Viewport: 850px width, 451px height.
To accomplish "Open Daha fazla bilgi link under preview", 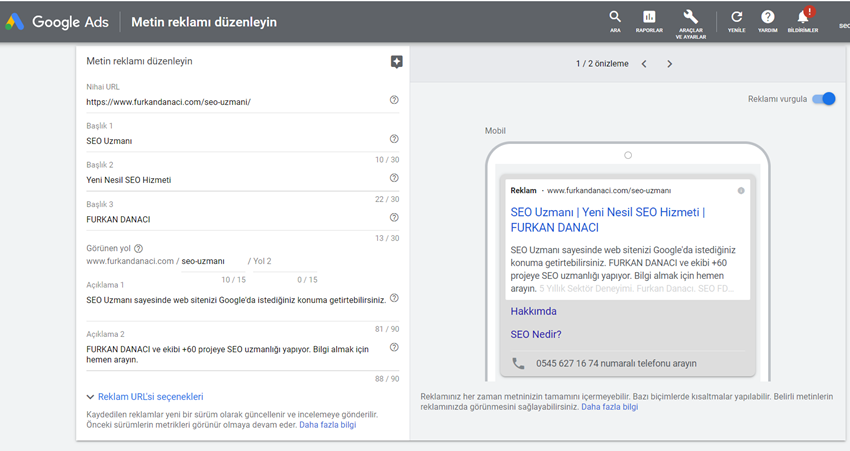I will (x=610, y=407).
